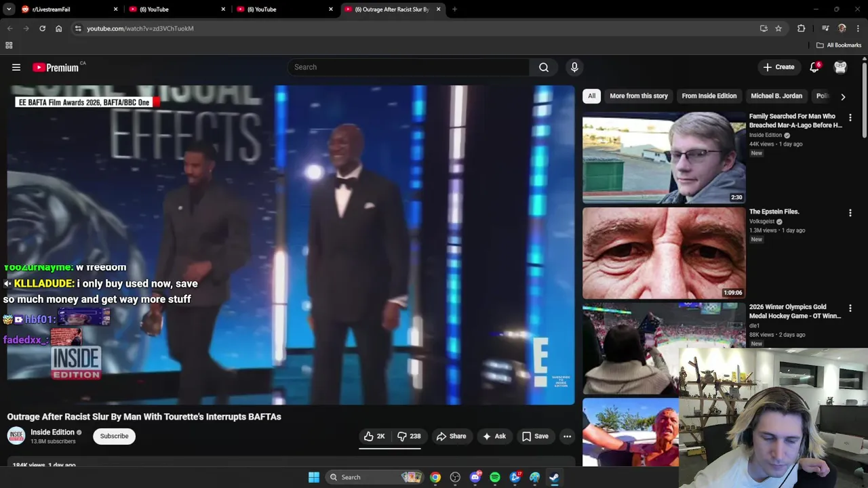This screenshot has height=488, width=868.
Task: Switch to second (6) YouTube tab
Action: click(176, 9)
